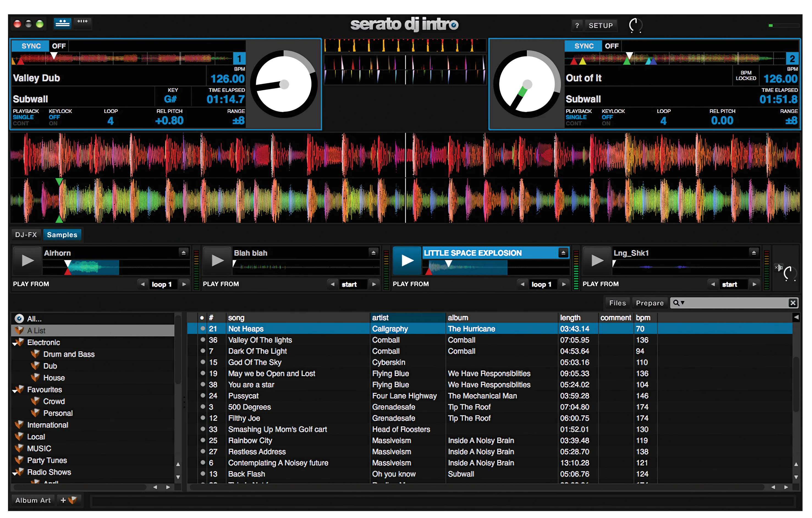Select previous play-from for Lng_Shk1
812x518 pixels.
tap(713, 284)
